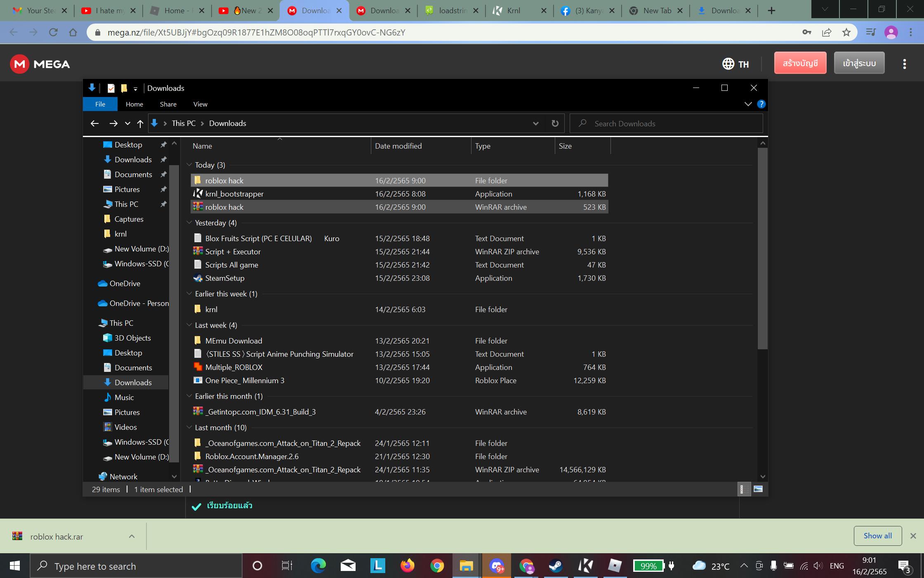Open MEGA three-dot options menu
The height and width of the screenshot is (578, 924).
pyautogui.click(x=904, y=64)
